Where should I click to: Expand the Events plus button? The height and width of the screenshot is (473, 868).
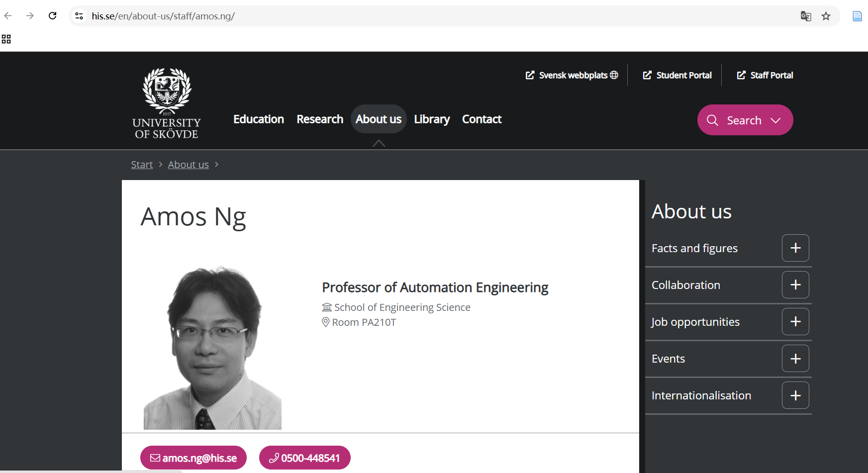[x=795, y=359]
